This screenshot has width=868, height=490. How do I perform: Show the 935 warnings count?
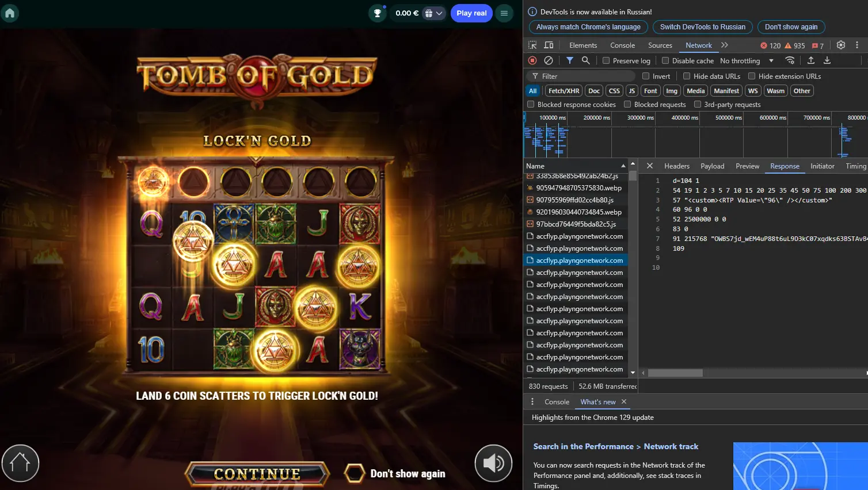(795, 45)
